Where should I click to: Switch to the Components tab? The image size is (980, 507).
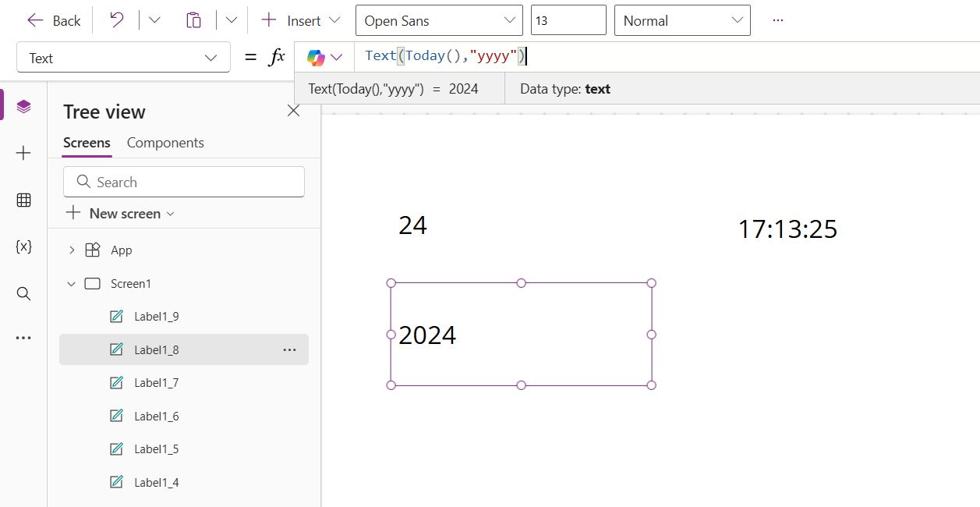tap(165, 143)
